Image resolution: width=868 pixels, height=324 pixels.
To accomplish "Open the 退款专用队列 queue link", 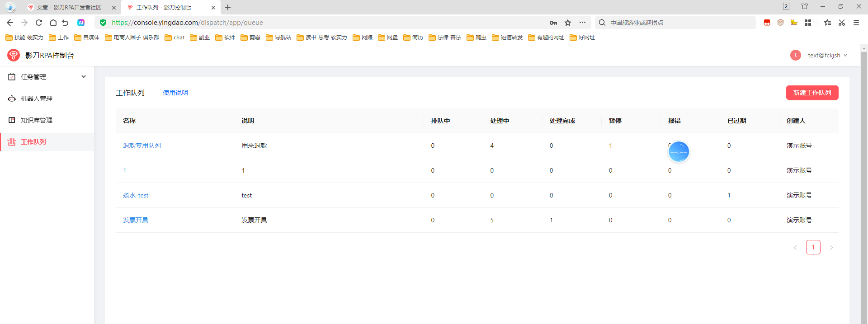I will [142, 146].
